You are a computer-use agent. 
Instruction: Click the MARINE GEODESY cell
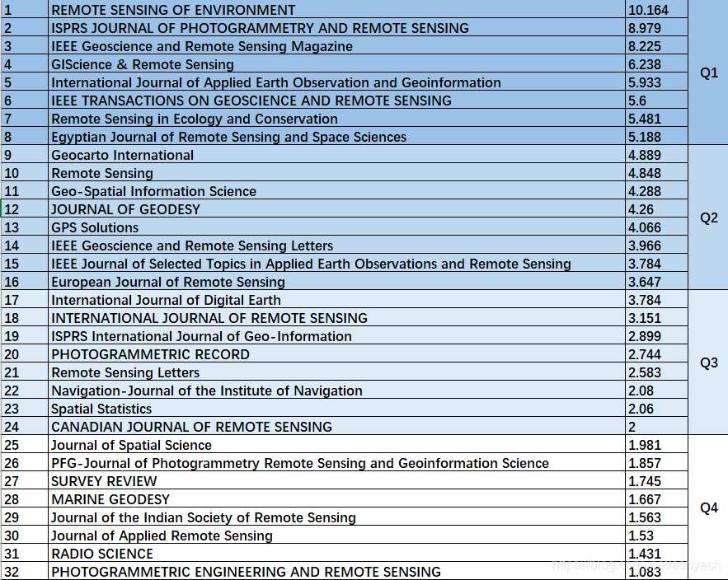click(336, 498)
